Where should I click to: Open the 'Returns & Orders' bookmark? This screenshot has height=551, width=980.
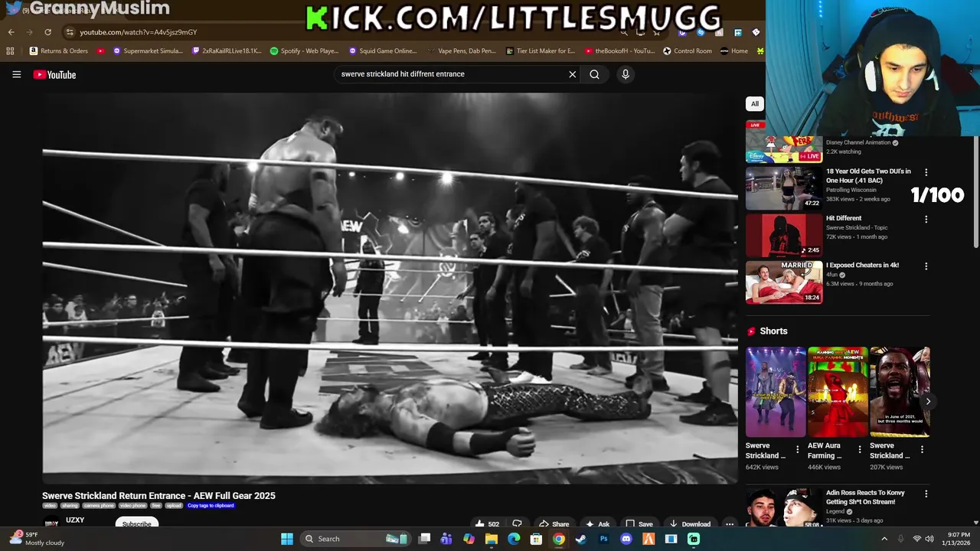[x=59, y=51]
